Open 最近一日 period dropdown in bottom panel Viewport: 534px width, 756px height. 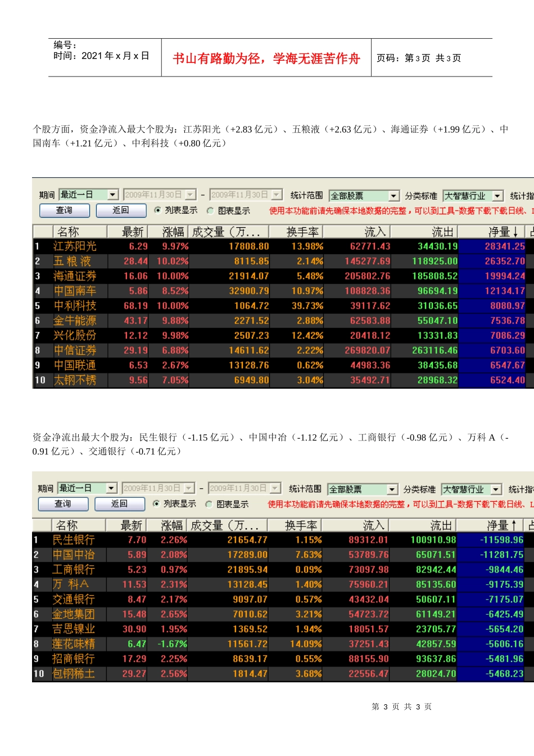tap(111, 488)
